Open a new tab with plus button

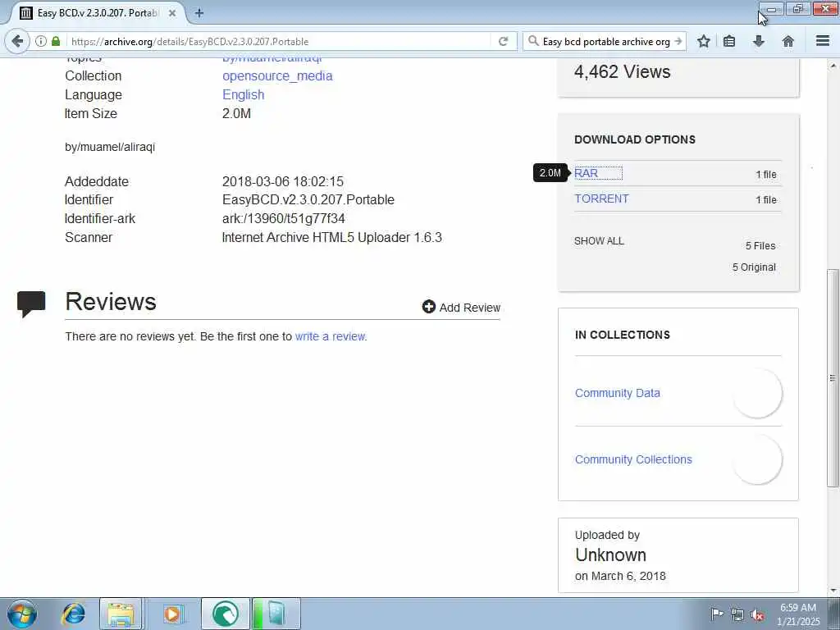(199, 13)
